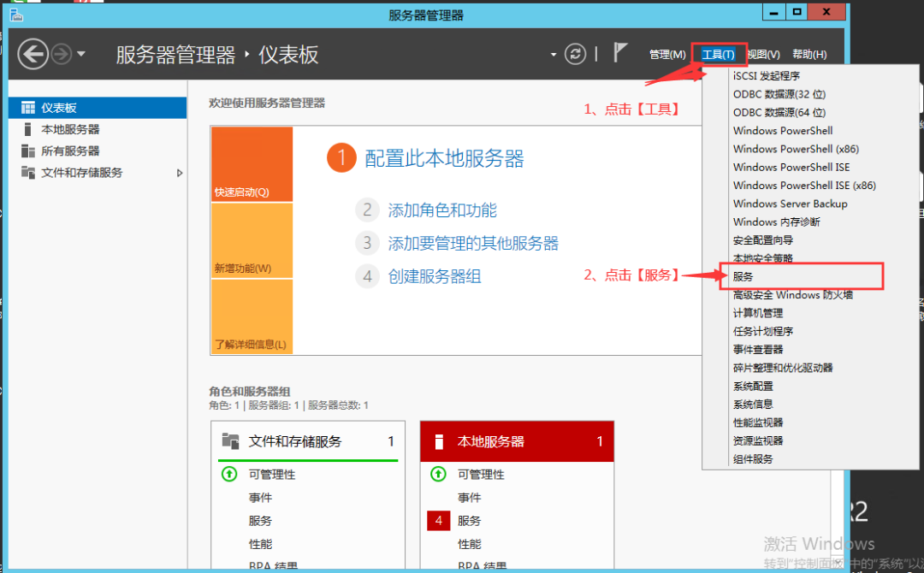Select 服务 from the Tools menu
The height and width of the screenshot is (573, 924).
point(743,277)
